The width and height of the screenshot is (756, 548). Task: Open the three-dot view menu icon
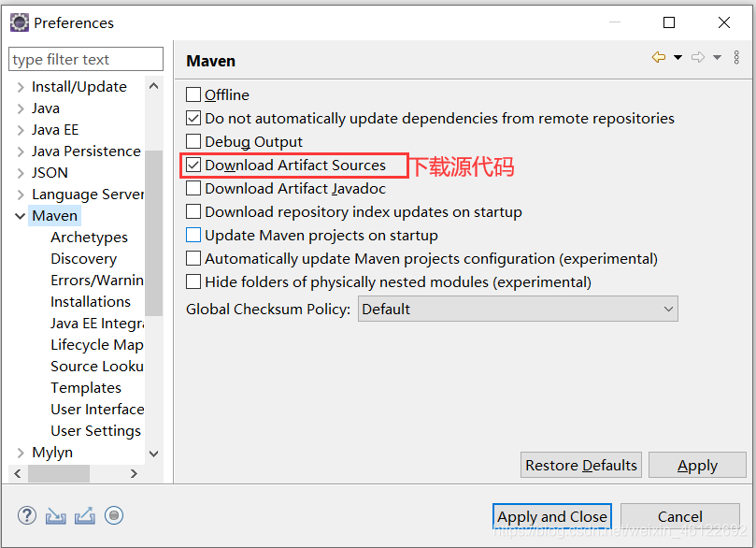[x=736, y=57]
